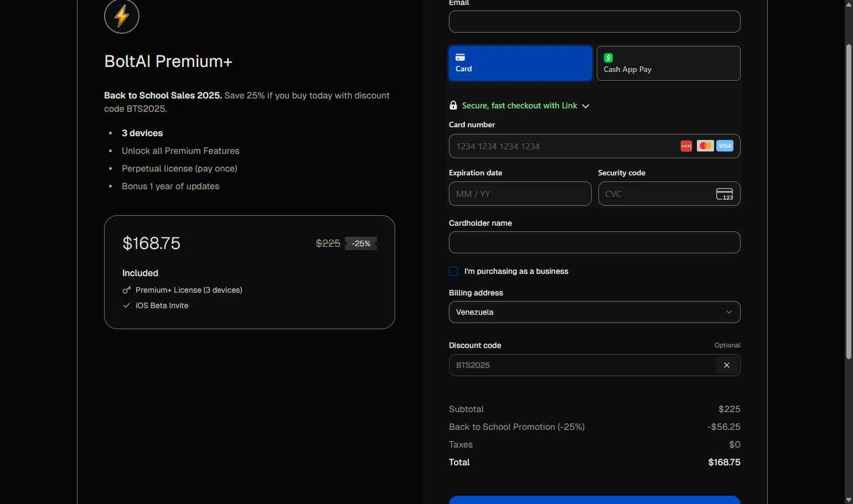Click the Mastercard logo icon

[705, 146]
